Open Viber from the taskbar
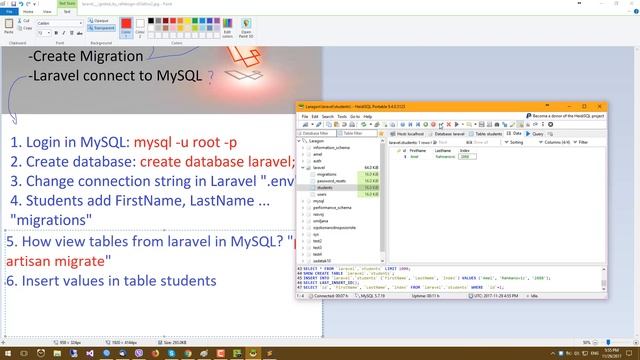 [x=139, y=353]
